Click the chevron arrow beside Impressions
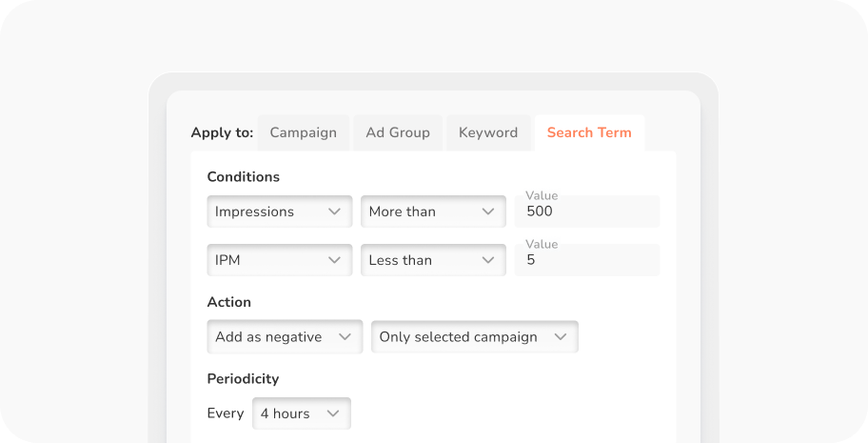 [x=334, y=211]
